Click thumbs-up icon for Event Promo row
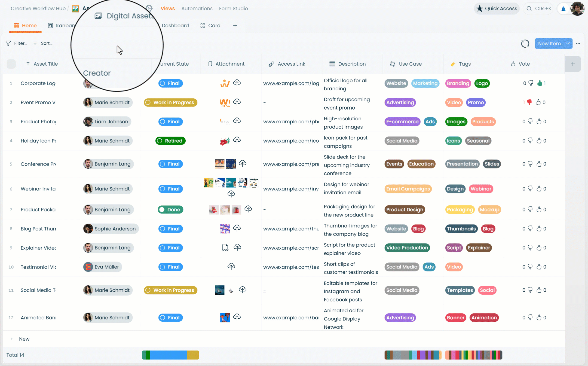This screenshot has width=588, height=366. click(x=538, y=102)
